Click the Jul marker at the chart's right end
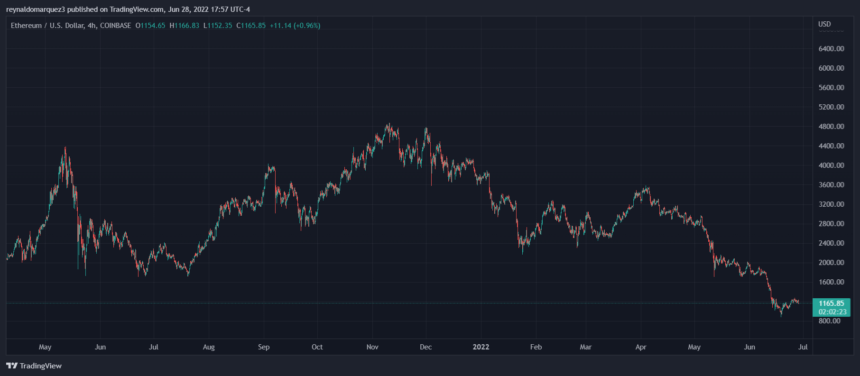This screenshot has width=860, height=376. [803, 347]
